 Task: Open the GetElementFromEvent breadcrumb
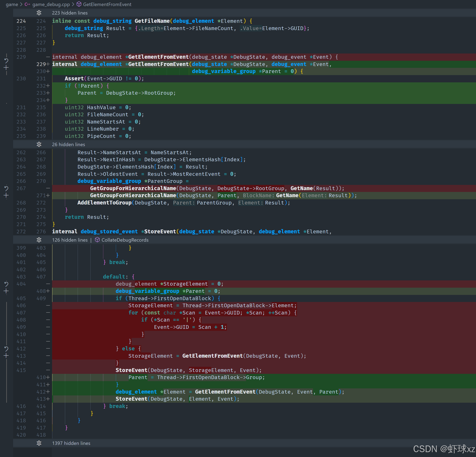point(107,4)
